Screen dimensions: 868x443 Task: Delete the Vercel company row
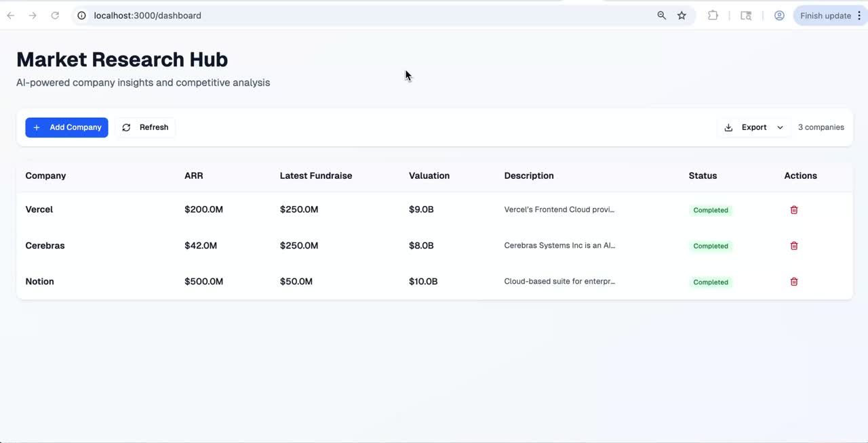[794, 210]
